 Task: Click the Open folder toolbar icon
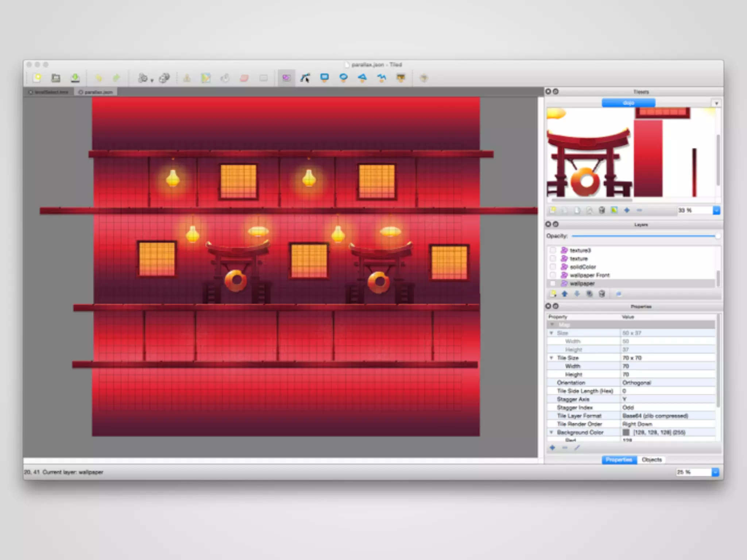(x=56, y=78)
